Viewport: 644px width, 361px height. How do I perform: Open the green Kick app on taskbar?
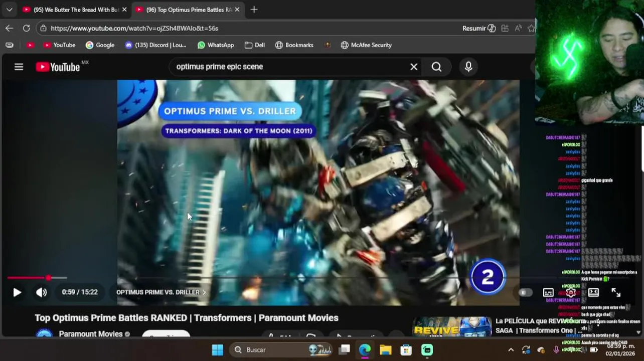click(x=427, y=349)
